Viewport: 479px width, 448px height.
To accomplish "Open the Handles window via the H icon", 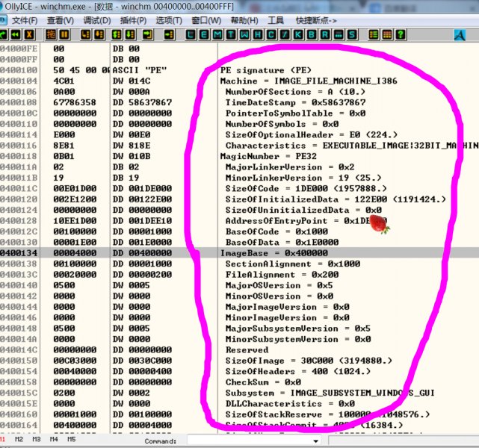I will (258, 34).
